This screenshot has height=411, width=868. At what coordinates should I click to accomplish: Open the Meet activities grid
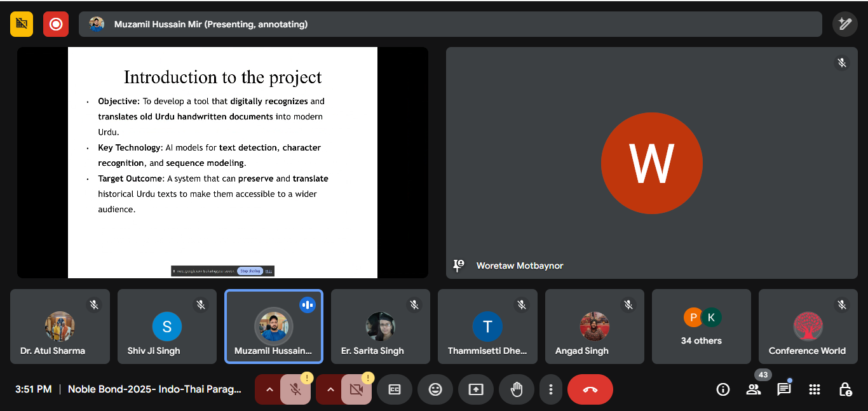814,389
